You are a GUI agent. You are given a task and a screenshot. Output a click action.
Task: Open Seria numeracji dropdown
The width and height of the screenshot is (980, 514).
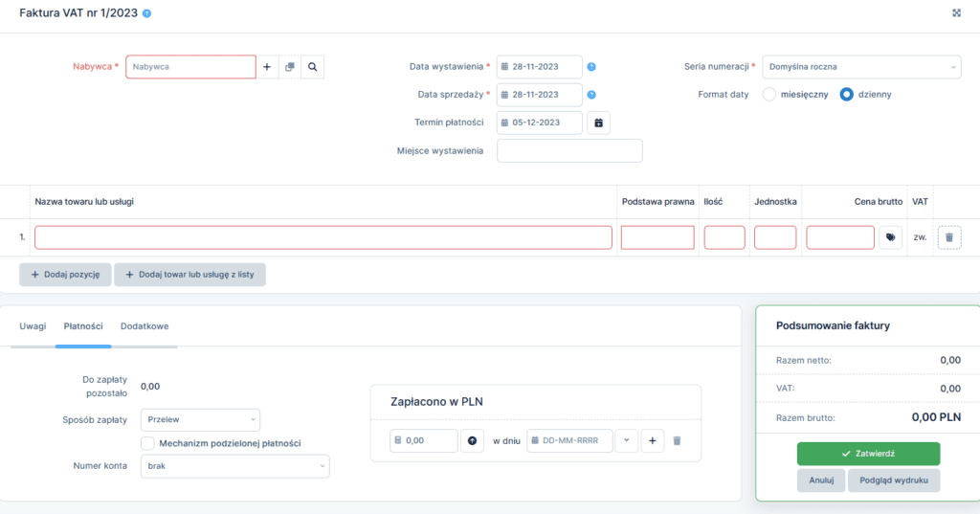(861, 67)
